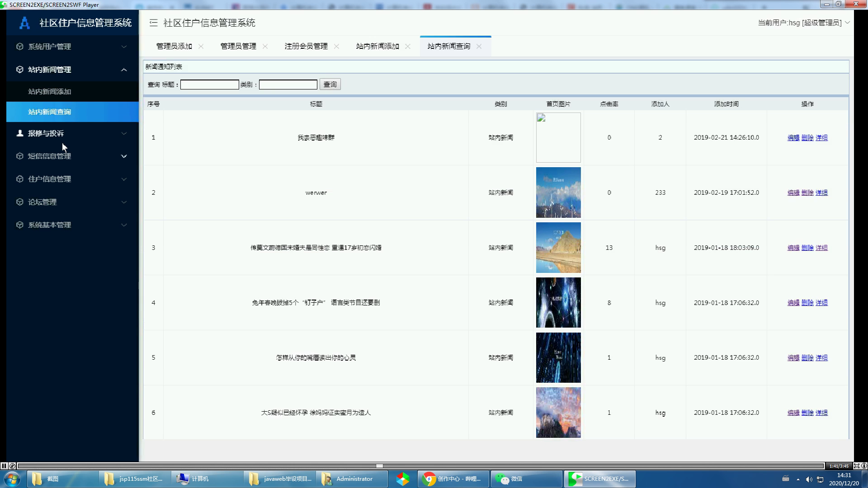This screenshot has height=488, width=868.
Task: Show hidden tray icons arrow
Action: [798, 479]
